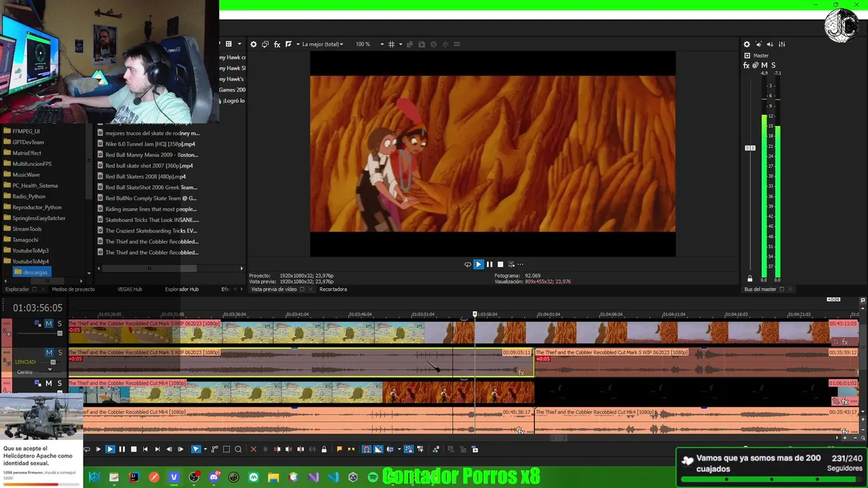Toggle loop playback in timeline transport
The height and width of the screenshot is (488, 868).
point(87,449)
